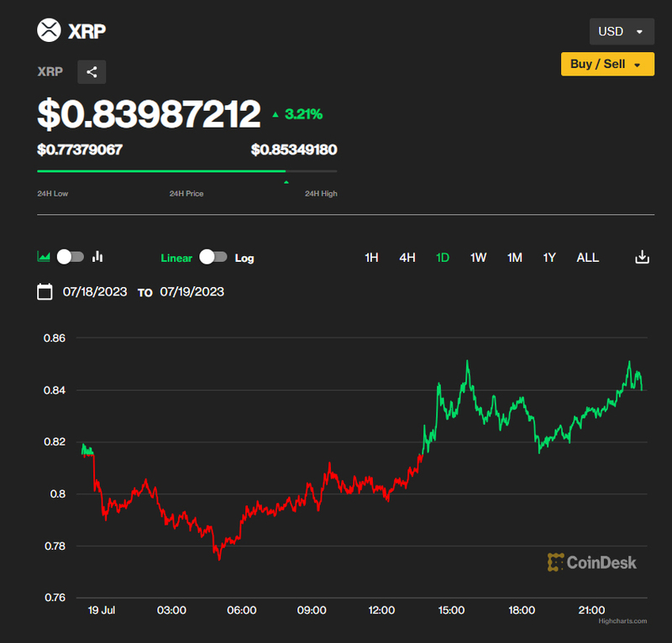The height and width of the screenshot is (643, 672).
Task: Click the Highcharts.com credit link
Action: tap(622, 621)
